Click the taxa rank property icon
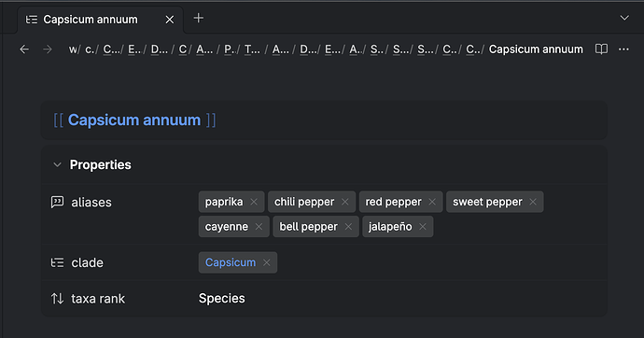The height and width of the screenshot is (338, 644). [57, 299]
